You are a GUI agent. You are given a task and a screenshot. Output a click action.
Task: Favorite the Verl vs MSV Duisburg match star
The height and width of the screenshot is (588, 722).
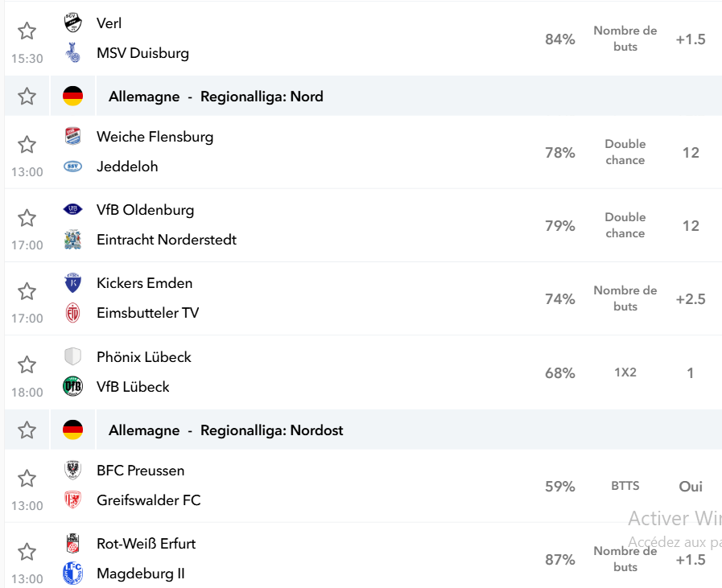pyautogui.click(x=27, y=31)
